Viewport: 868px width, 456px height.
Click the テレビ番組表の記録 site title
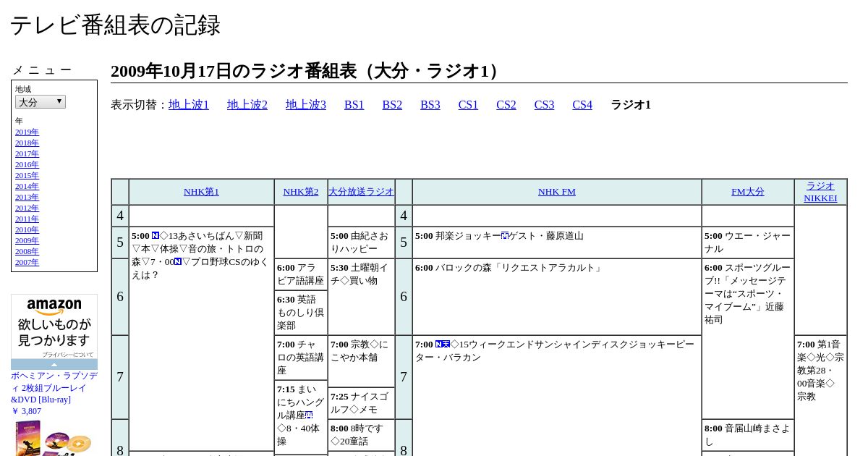tap(115, 25)
